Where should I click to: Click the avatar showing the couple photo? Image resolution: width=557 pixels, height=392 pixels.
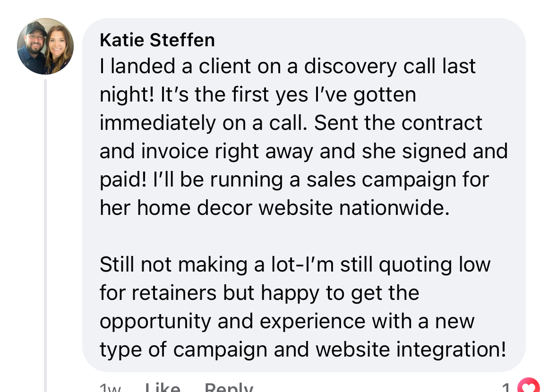point(45,46)
